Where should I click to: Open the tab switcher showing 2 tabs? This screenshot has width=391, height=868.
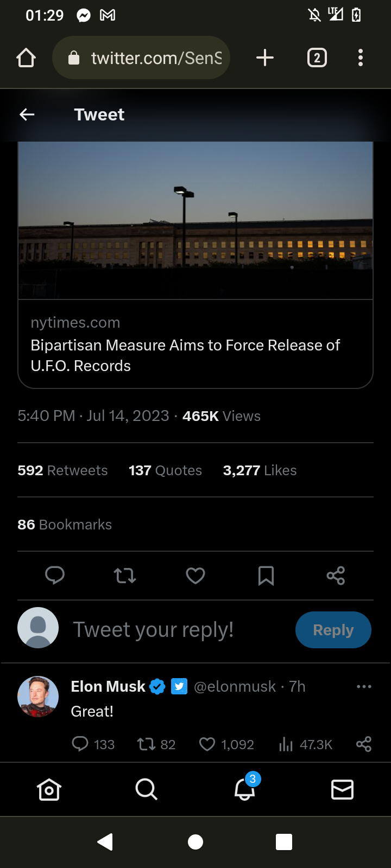pyautogui.click(x=317, y=58)
